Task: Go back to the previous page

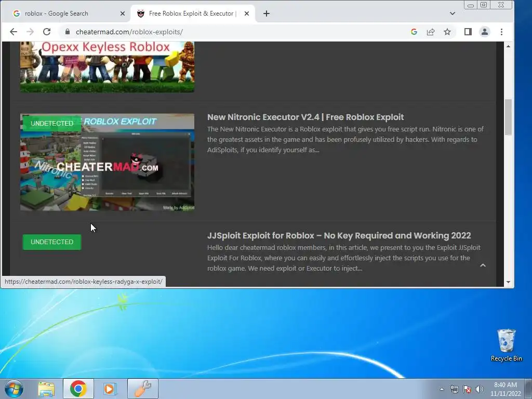Action: pos(13,32)
